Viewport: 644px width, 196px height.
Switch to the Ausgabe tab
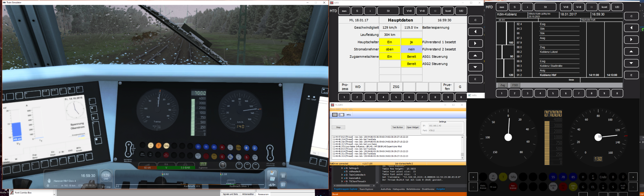[x=440, y=189]
